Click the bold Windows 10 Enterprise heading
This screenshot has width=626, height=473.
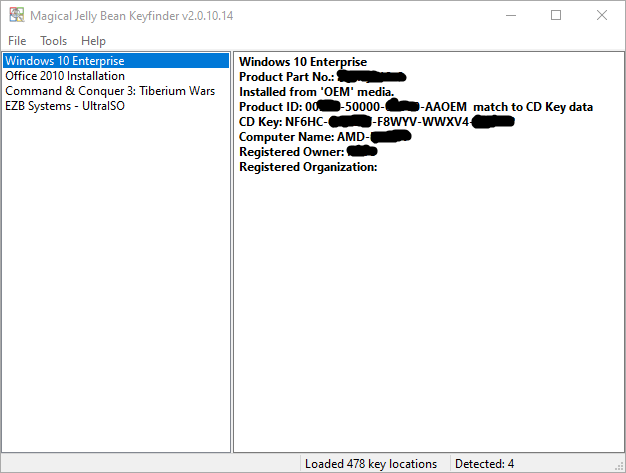click(x=303, y=62)
